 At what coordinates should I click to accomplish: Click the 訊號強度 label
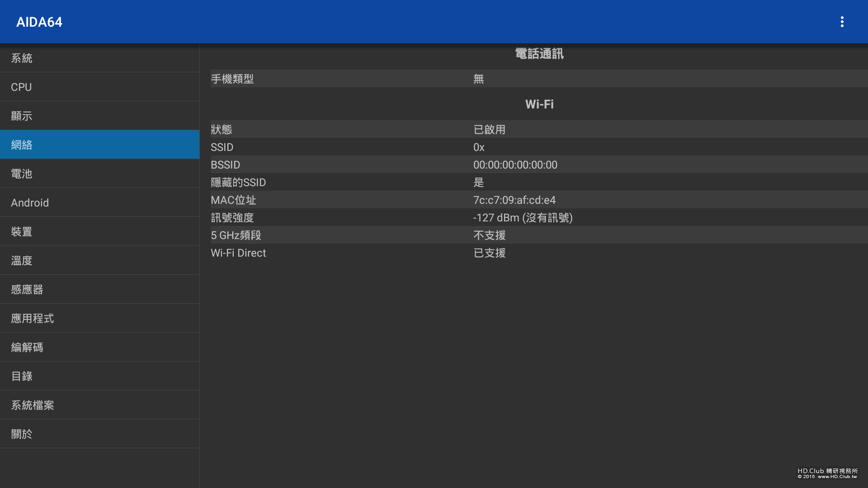click(232, 218)
